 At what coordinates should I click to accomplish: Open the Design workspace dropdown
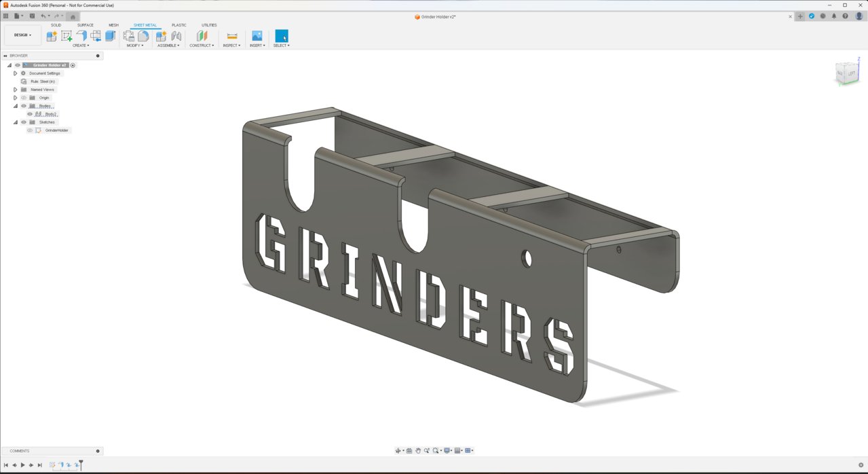click(x=22, y=35)
